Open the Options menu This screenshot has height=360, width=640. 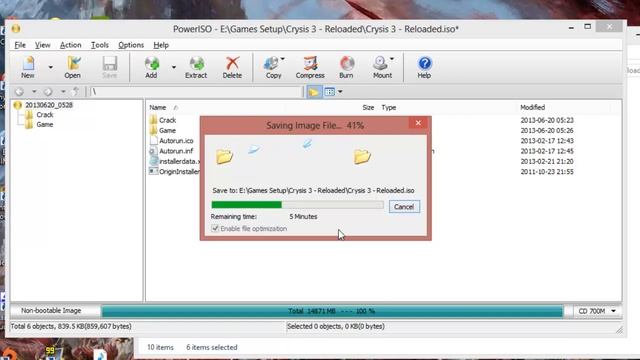pos(131,45)
